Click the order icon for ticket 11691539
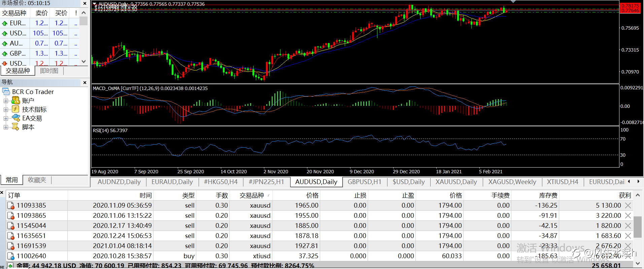 [11, 246]
